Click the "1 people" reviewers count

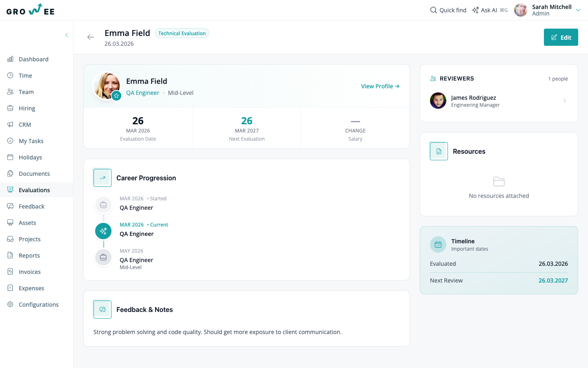point(558,79)
